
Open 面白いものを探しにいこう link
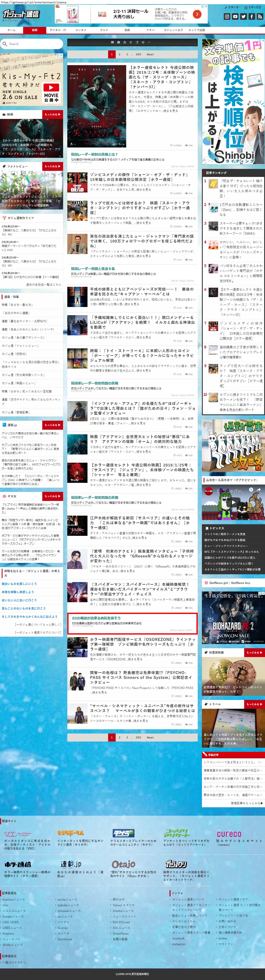tap(19, 584)
